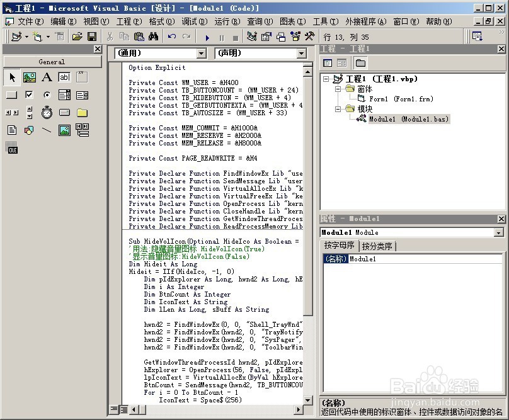
Task: Click View Object in project panel
Action: tap(341, 63)
